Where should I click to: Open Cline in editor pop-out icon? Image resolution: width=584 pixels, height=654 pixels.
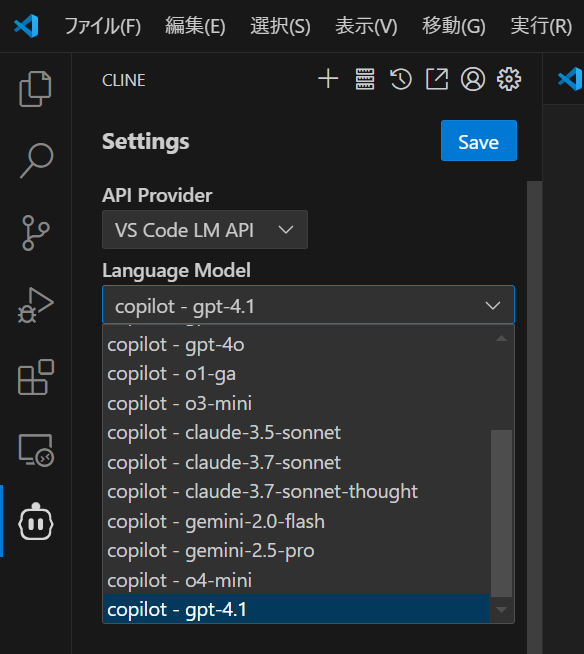[x=437, y=79]
